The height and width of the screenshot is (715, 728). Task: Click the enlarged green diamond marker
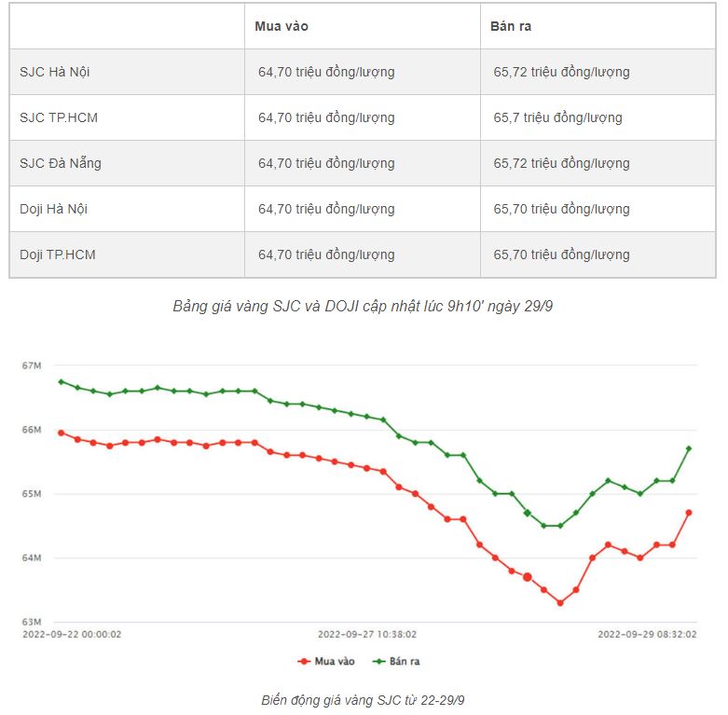click(x=528, y=513)
